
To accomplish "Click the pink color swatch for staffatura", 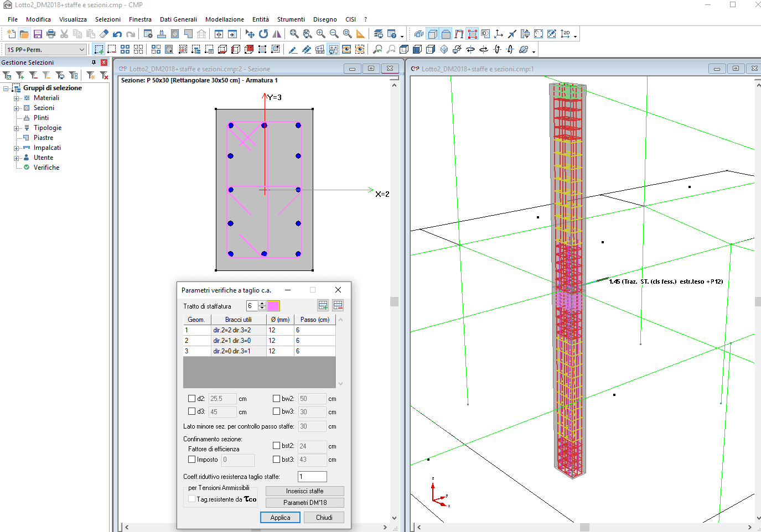I will (x=273, y=306).
